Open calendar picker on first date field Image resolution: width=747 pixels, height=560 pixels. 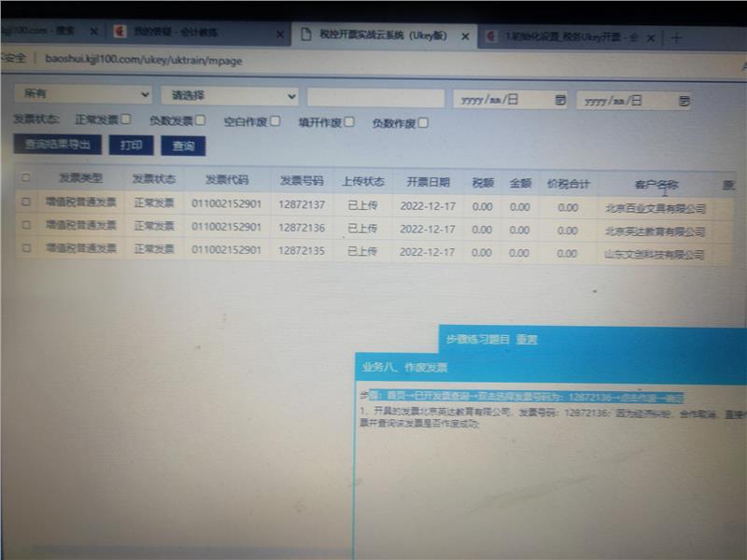[x=560, y=100]
